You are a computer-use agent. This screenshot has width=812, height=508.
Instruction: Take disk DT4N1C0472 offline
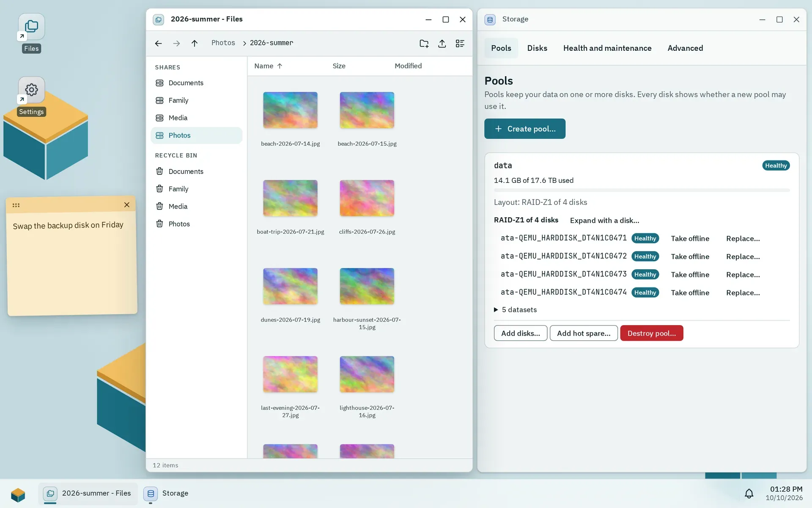pos(690,257)
